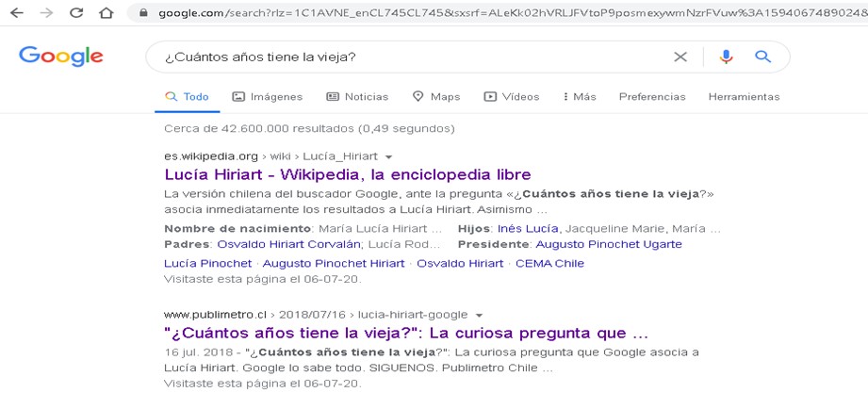Open the Preferencias settings link
The height and width of the screenshot is (409, 868).
tap(652, 96)
